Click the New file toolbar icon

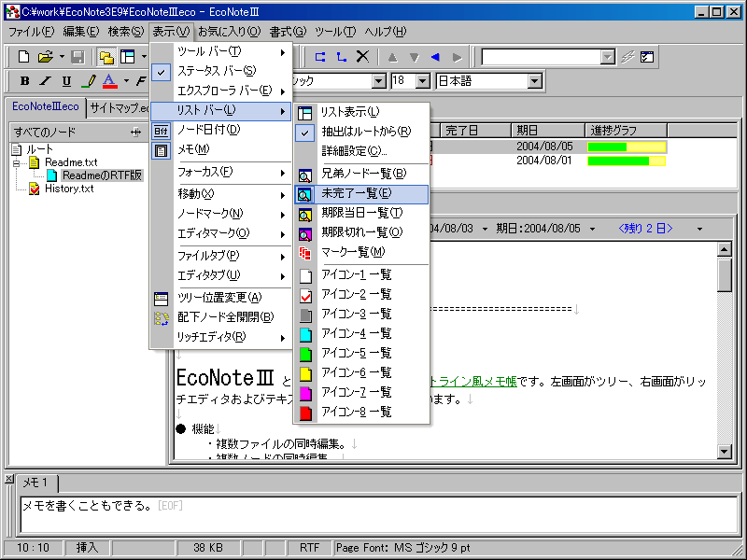pyautogui.click(x=23, y=57)
